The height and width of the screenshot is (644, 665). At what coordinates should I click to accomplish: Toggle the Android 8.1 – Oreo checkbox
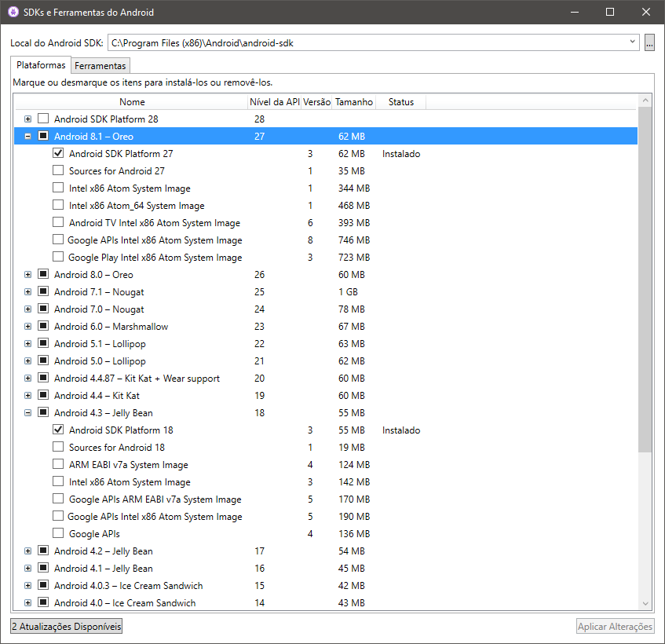[43, 136]
